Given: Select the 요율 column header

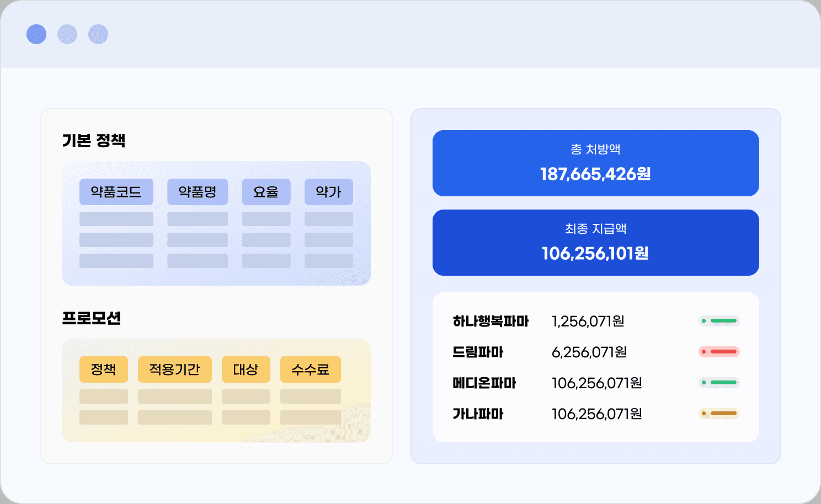Looking at the screenshot, I should point(266,192).
